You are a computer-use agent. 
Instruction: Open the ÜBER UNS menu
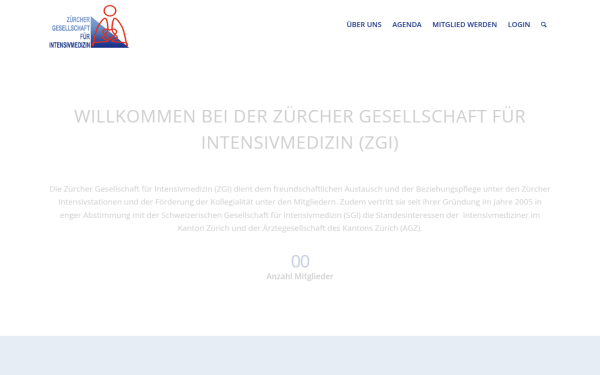(x=364, y=24)
